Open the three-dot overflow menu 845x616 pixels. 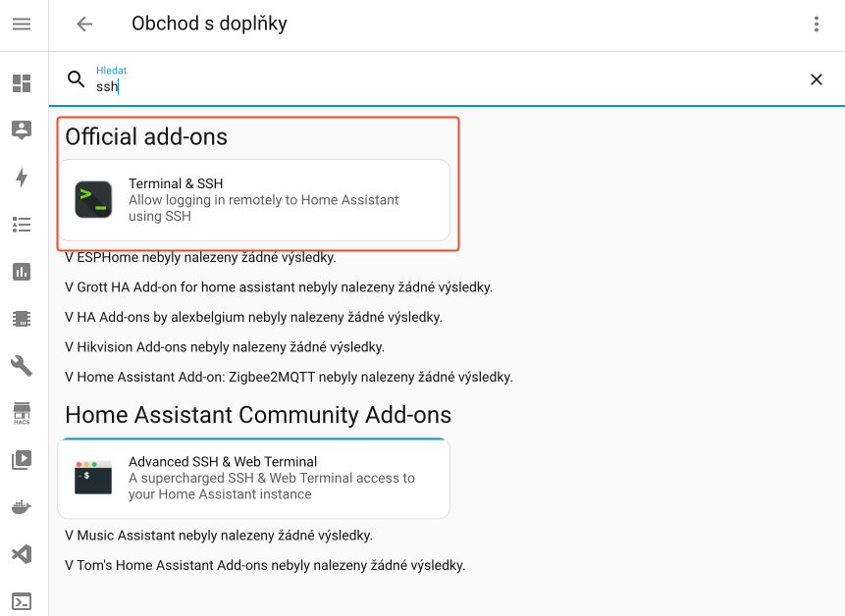click(x=816, y=25)
